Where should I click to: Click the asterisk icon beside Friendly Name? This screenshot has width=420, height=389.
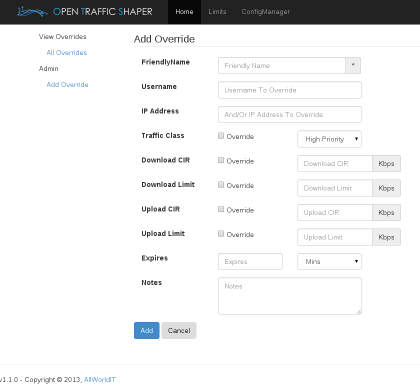(353, 65)
